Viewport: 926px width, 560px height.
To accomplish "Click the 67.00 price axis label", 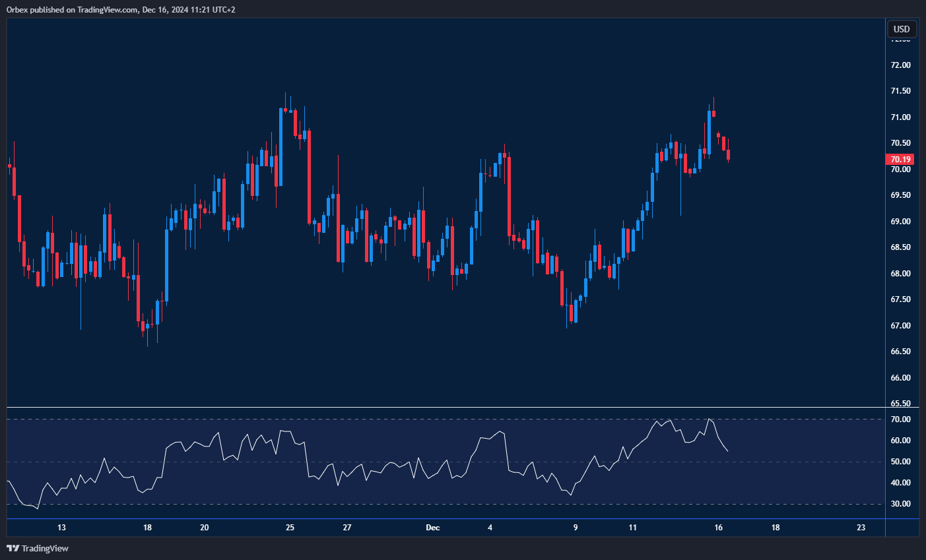I will [x=900, y=326].
